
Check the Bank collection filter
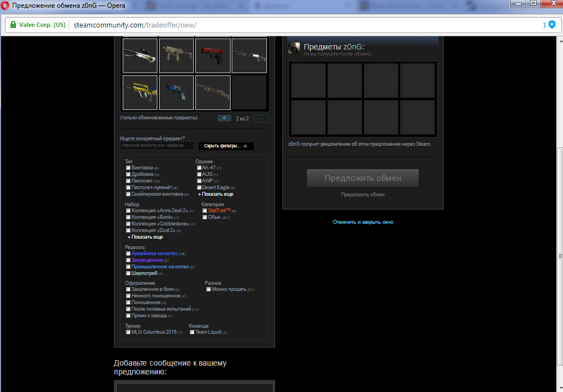128,217
